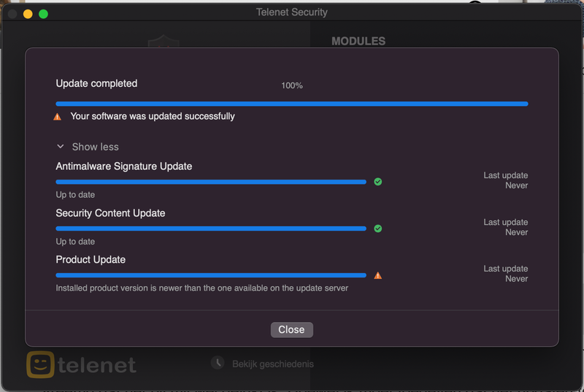Click 'Installed product version is newer' message
Viewport: 584px width, 392px height.
tap(202, 288)
